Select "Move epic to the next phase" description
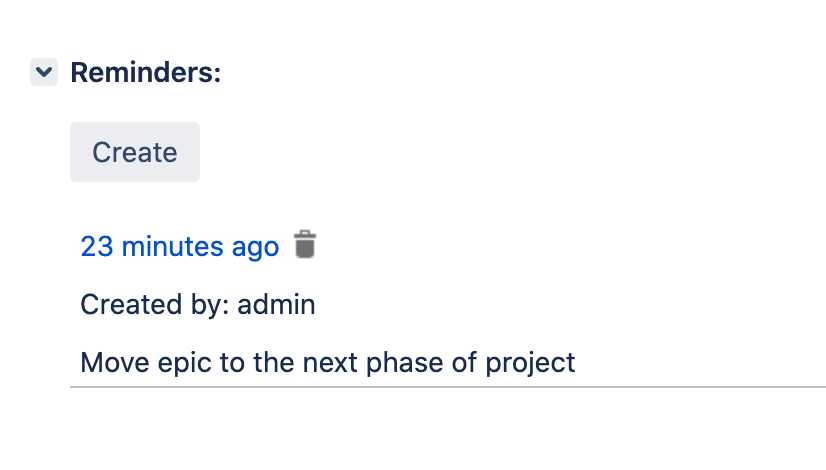This screenshot has height=470, width=826. click(328, 361)
